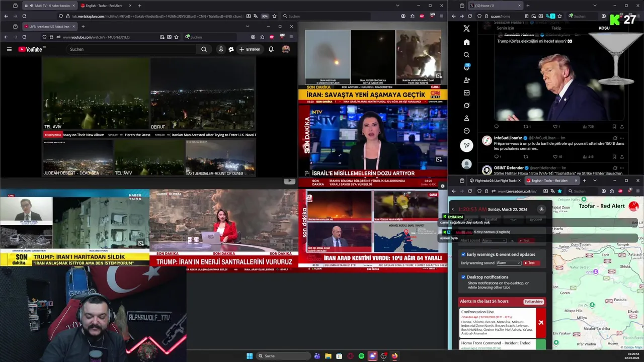Click the YouTube Erstellen create button
The height and width of the screenshot is (362, 644).
[x=250, y=49]
